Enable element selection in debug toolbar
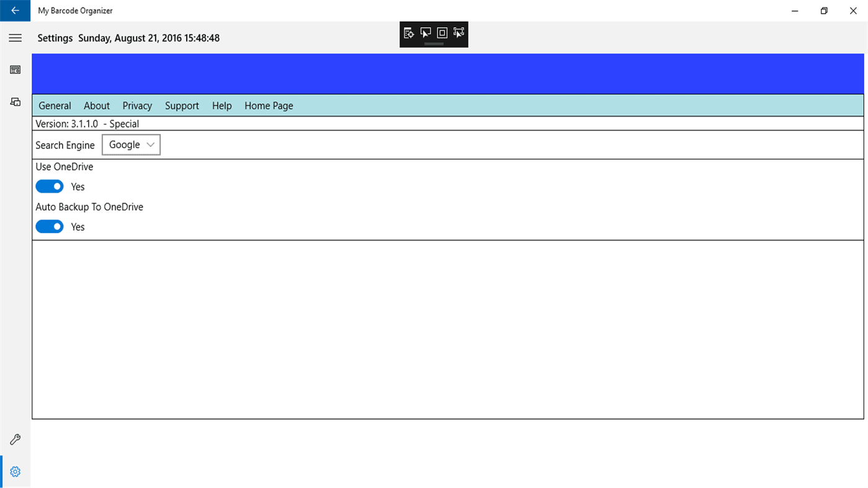 pos(426,33)
